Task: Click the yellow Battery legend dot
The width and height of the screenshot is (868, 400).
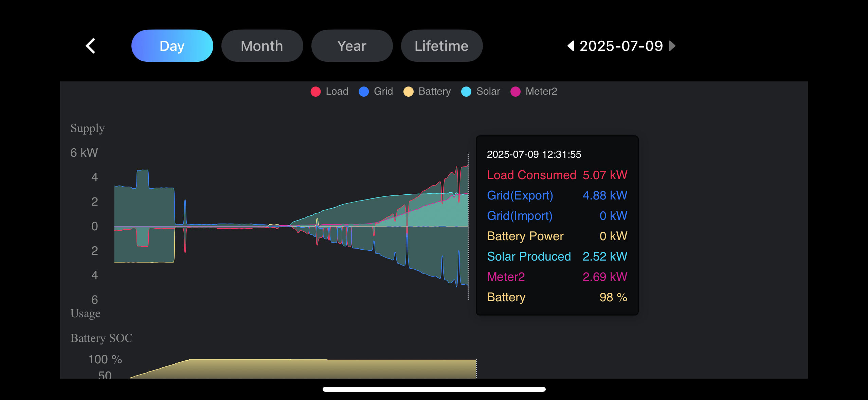Action: coord(408,92)
